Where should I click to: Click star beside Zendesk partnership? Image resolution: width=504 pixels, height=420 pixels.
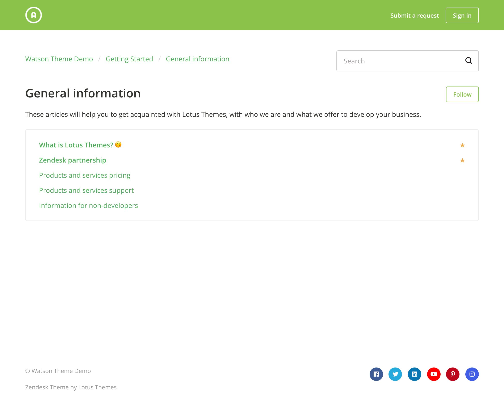462,160
